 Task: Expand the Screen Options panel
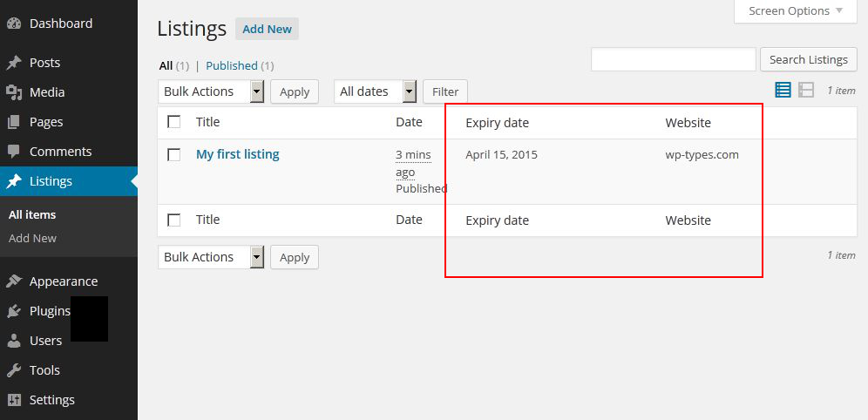(796, 11)
